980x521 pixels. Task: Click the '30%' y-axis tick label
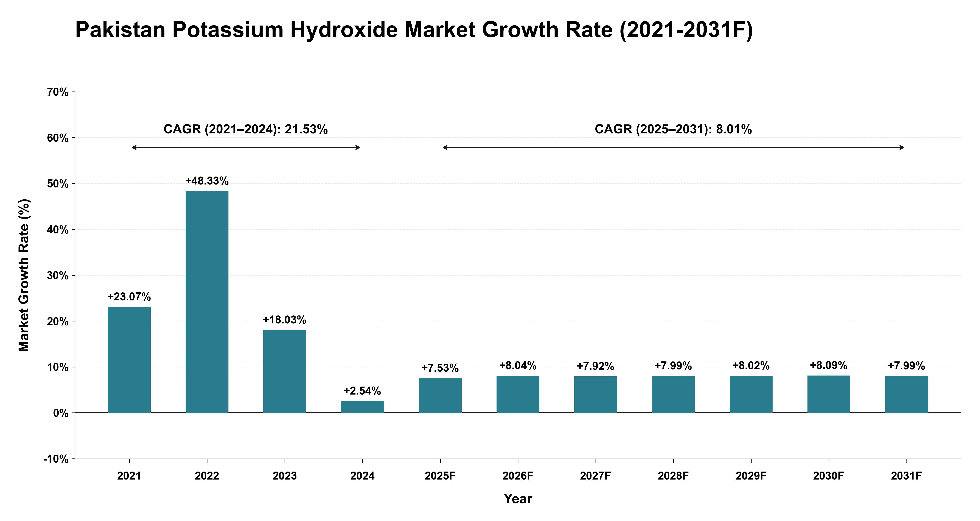click(x=58, y=276)
